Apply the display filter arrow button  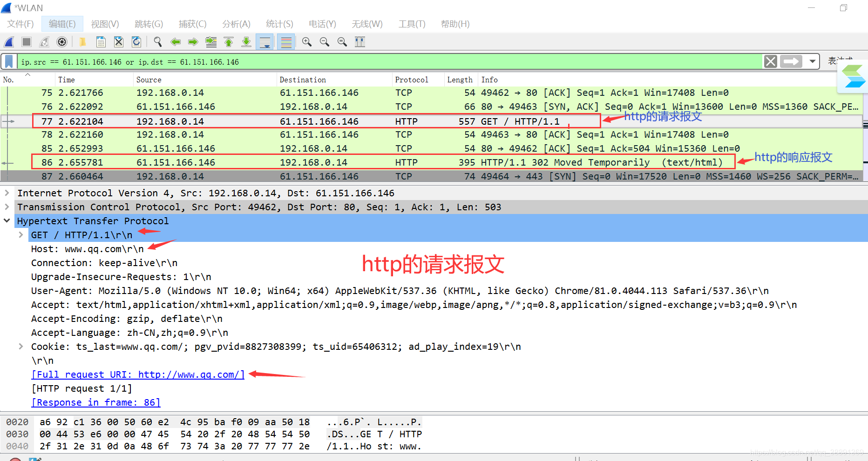pyautogui.click(x=791, y=61)
